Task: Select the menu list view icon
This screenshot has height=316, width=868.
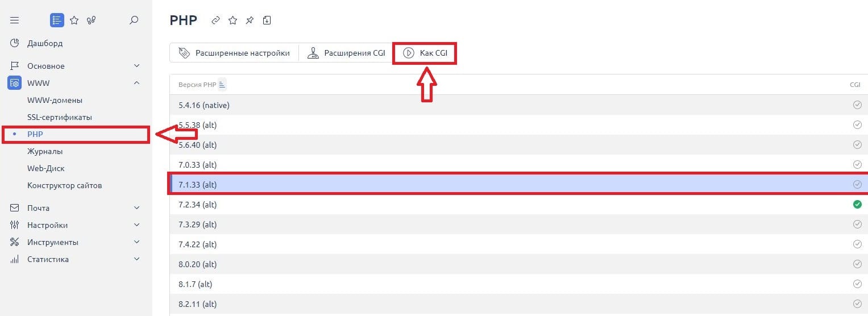Action: click(x=57, y=20)
